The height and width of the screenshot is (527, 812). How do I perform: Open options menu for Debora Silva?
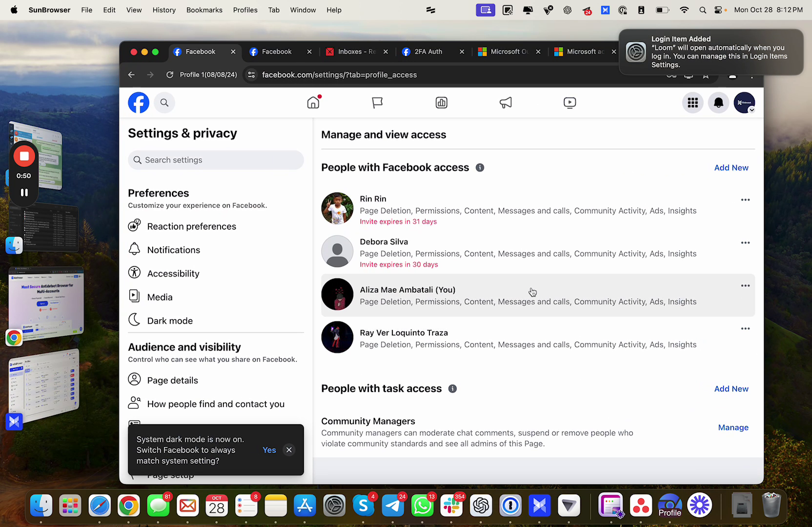coord(745,243)
